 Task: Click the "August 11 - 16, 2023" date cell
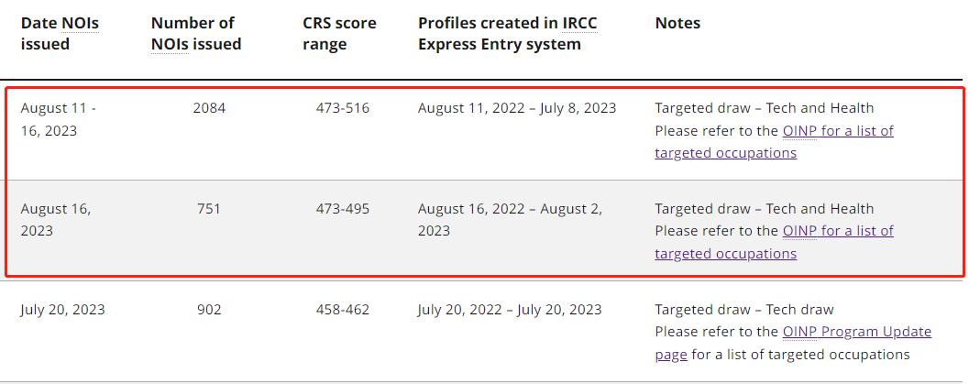pos(58,119)
